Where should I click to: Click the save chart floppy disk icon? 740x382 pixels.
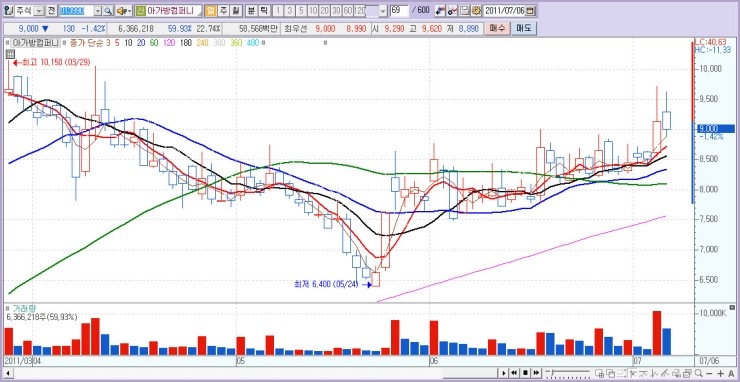(464, 10)
